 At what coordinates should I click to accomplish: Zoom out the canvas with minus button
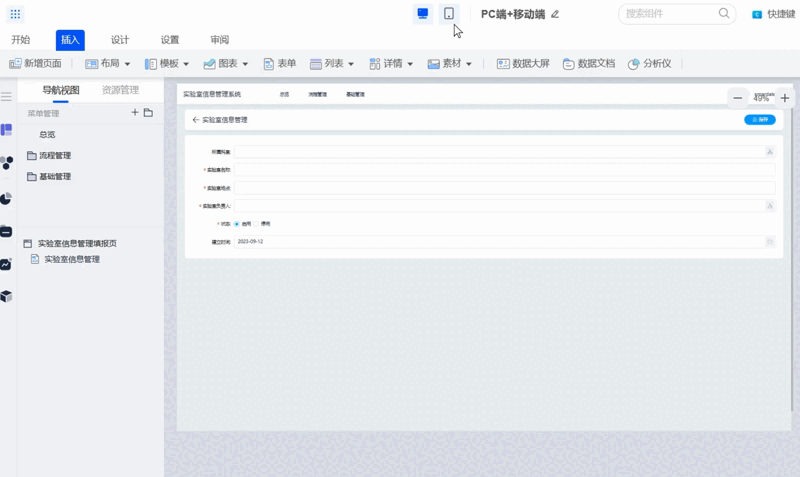(737, 98)
